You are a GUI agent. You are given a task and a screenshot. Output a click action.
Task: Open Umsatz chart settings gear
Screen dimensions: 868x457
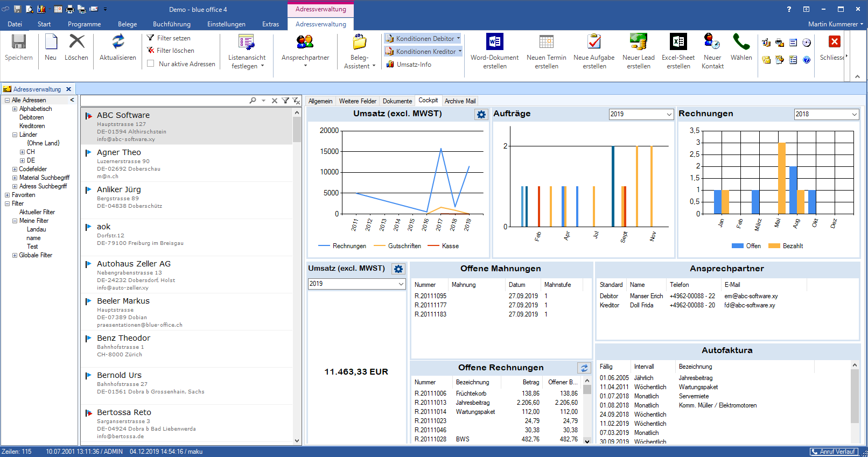[481, 115]
